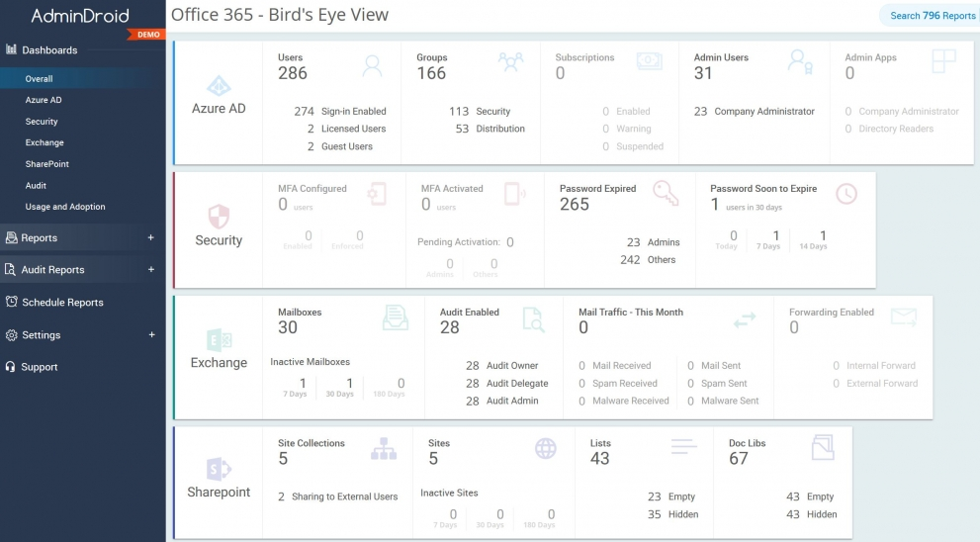The width and height of the screenshot is (980, 542).
Task: Click the Password Soon to Expire clock icon
Action: tap(846, 194)
